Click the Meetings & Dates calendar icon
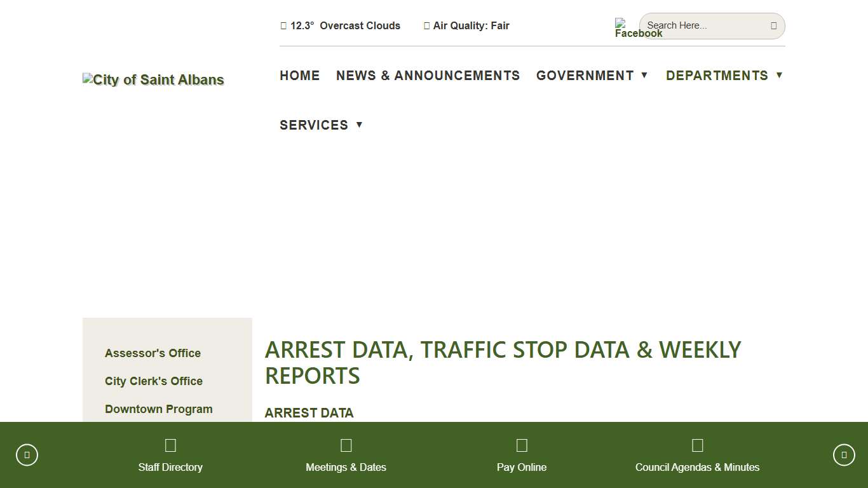 [x=346, y=445]
